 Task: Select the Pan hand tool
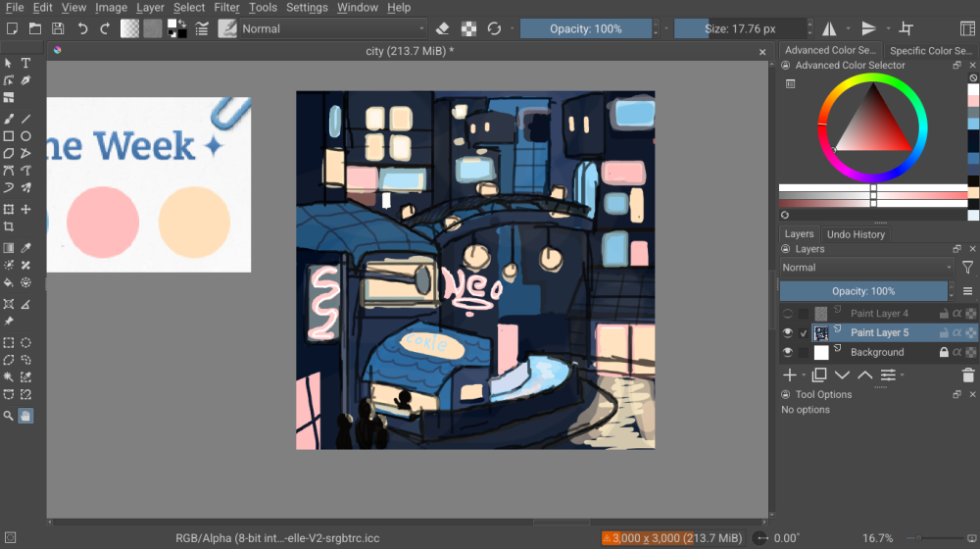[25, 416]
